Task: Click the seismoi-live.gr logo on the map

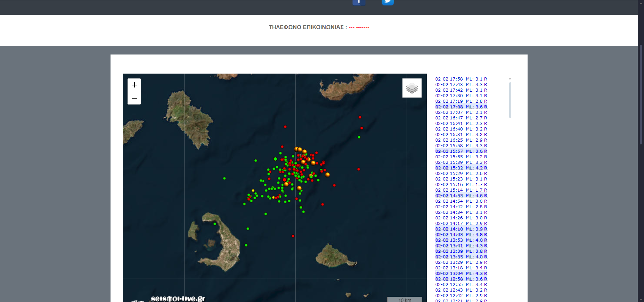Action: coord(178,298)
